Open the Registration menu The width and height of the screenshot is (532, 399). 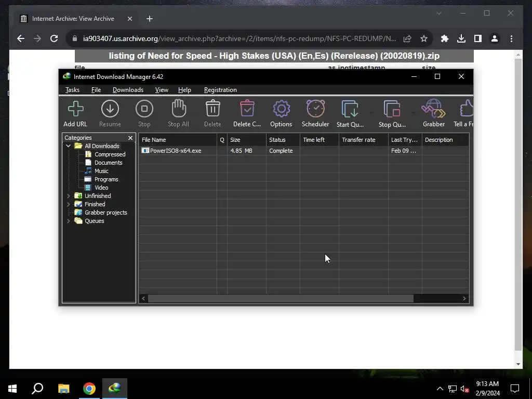[220, 90]
